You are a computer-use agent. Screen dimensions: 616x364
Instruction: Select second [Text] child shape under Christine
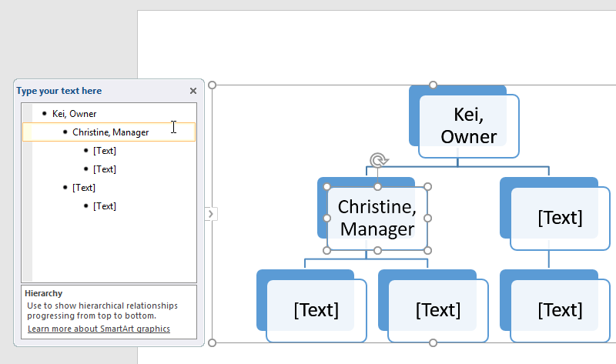[x=437, y=310]
